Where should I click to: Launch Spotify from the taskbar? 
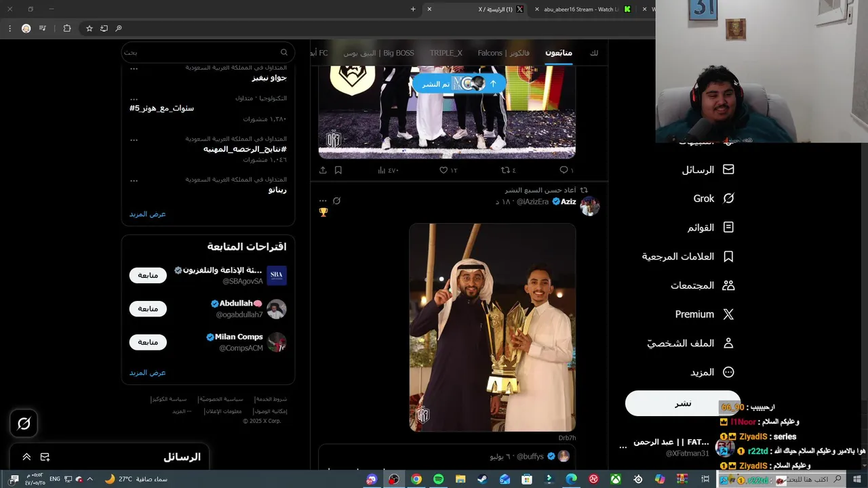click(x=438, y=479)
